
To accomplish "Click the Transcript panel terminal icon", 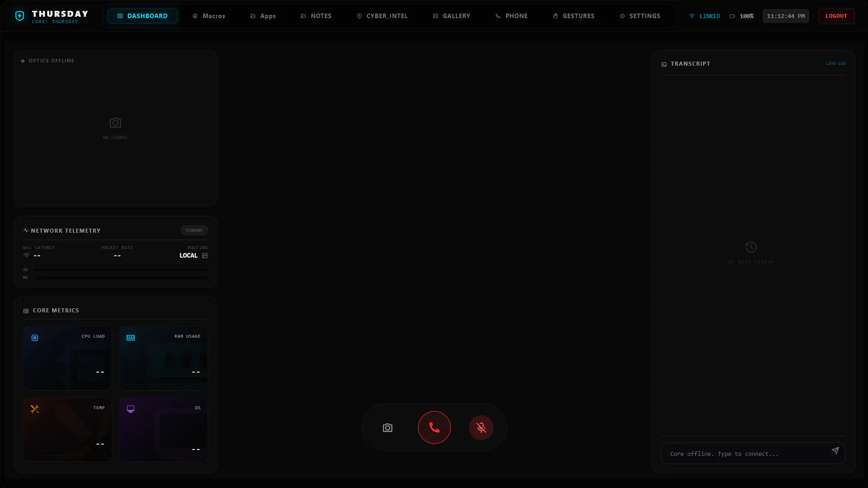I will pyautogui.click(x=664, y=64).
